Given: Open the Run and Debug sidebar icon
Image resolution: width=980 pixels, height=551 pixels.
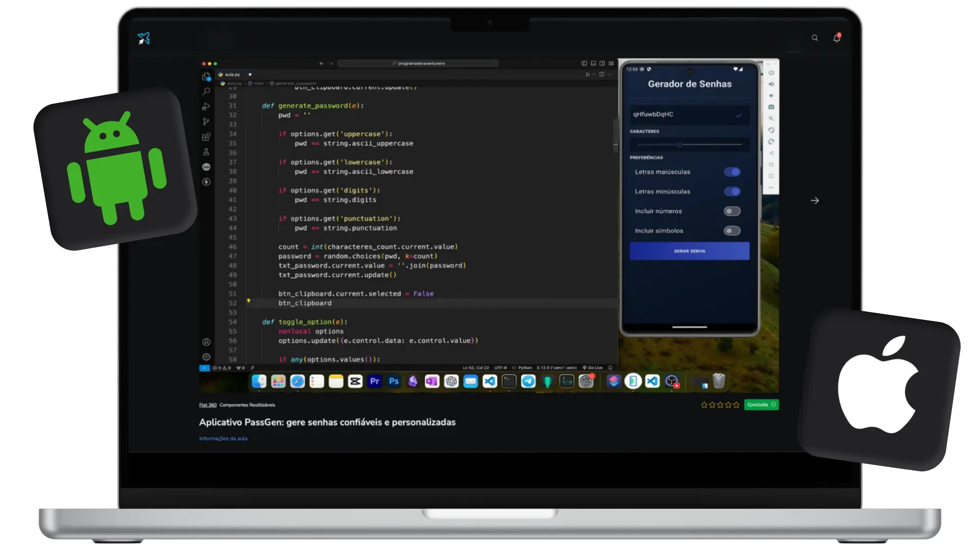Looking at the screenshot, I should coord(206,107).
